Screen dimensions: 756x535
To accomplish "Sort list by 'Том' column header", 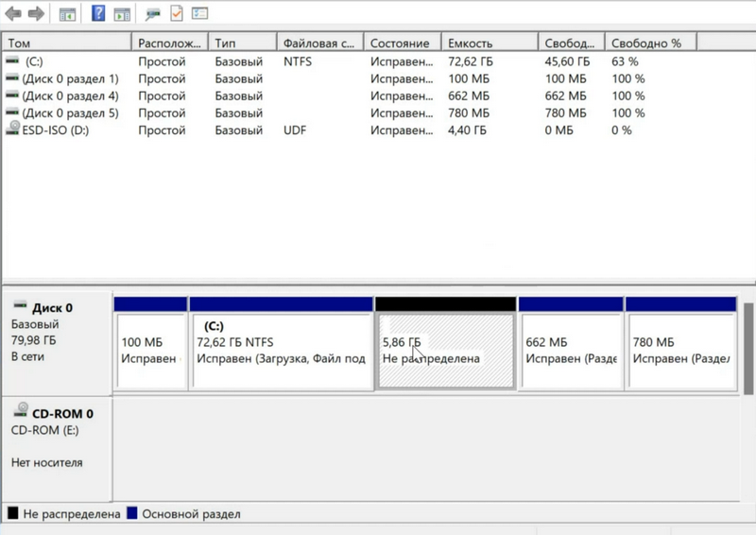I will [x=66, y=43].
